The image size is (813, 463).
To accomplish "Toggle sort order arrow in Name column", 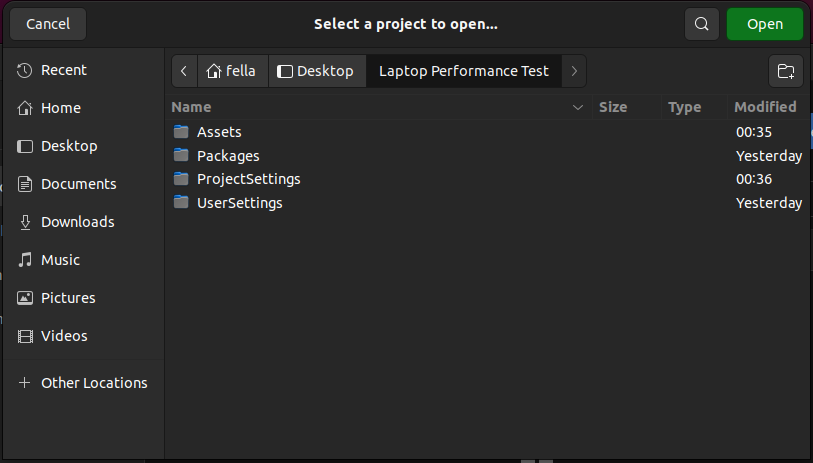I will click(x=578, y=107).
